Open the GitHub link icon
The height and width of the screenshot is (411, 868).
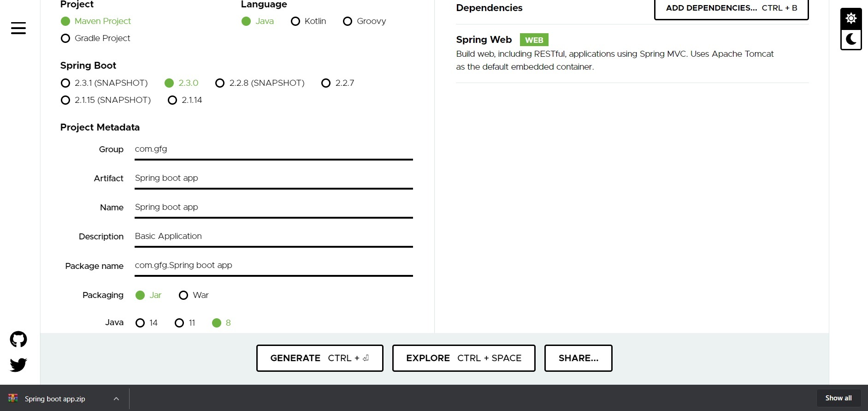[x=18, y=340]
